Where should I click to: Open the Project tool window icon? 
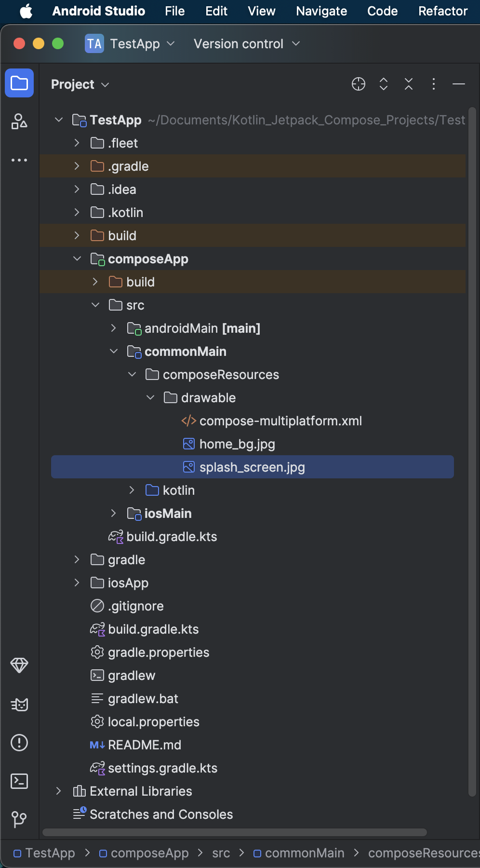point(19,83)
